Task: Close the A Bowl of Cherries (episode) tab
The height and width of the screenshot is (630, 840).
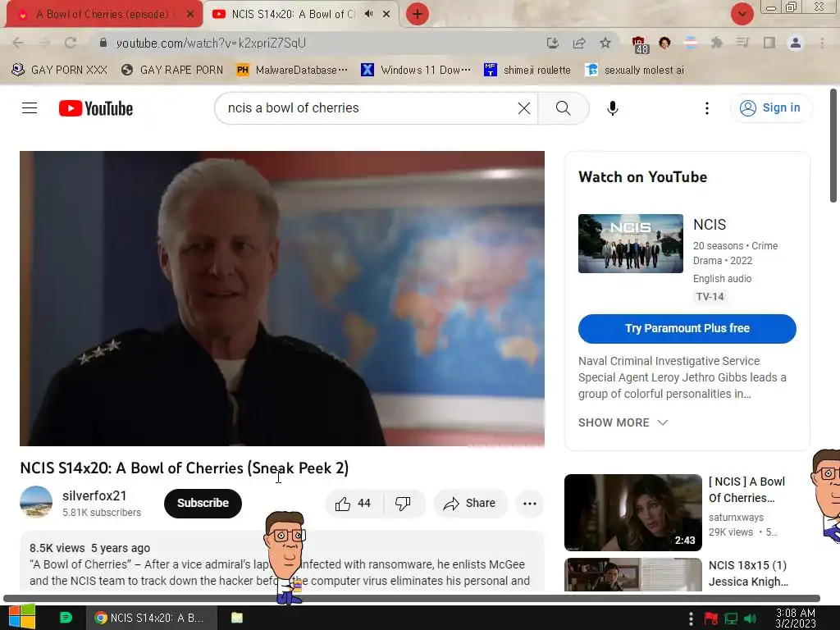Action: point(190,15)
